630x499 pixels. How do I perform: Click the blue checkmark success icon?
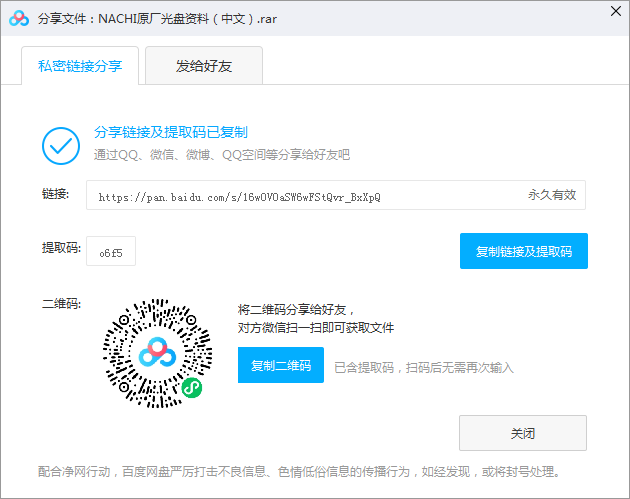[60, 145]
